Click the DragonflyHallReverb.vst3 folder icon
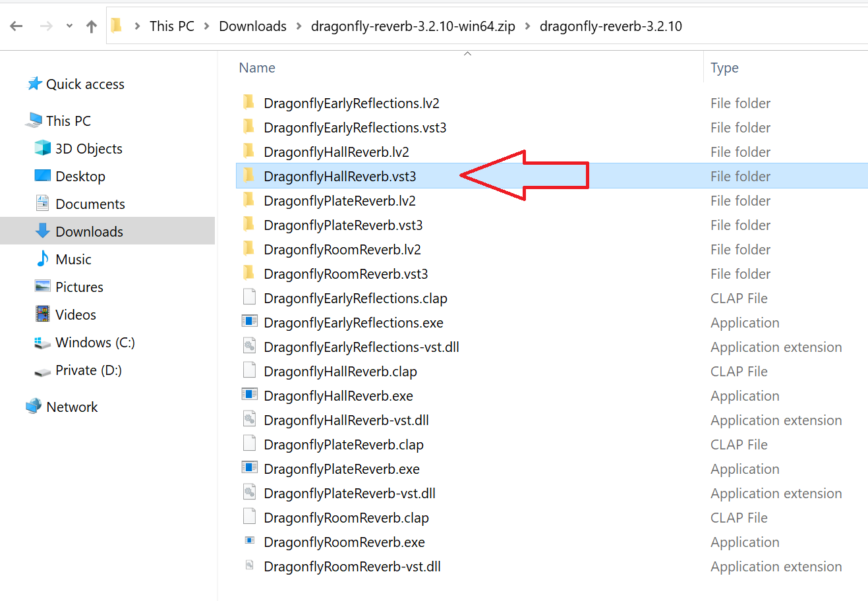This screenshot has width=868, height=601. click(x=249, y=176)
